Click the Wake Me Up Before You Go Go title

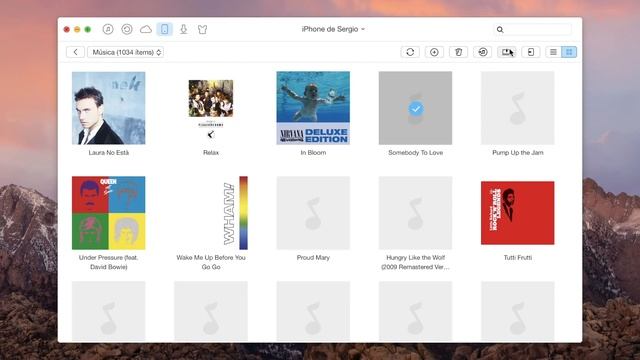pos(211,262)
